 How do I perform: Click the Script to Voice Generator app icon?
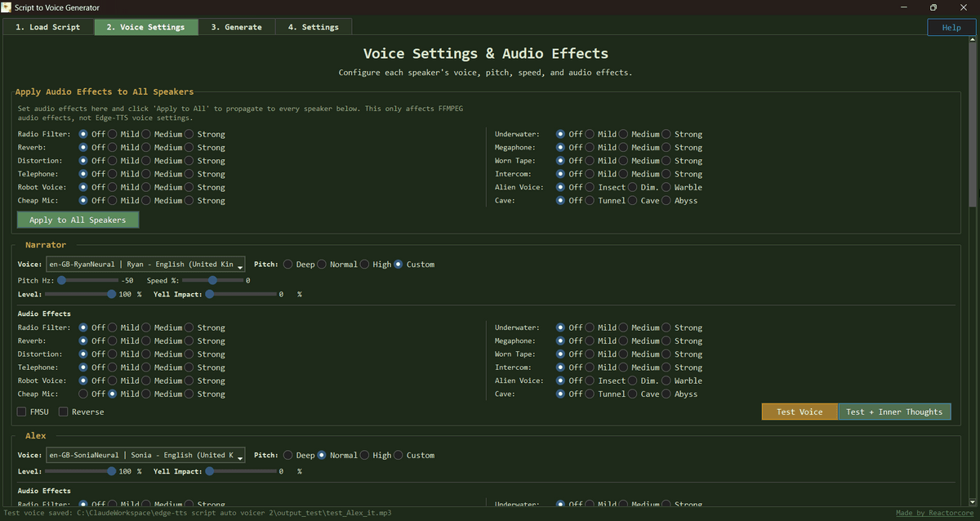click(7, 7)
